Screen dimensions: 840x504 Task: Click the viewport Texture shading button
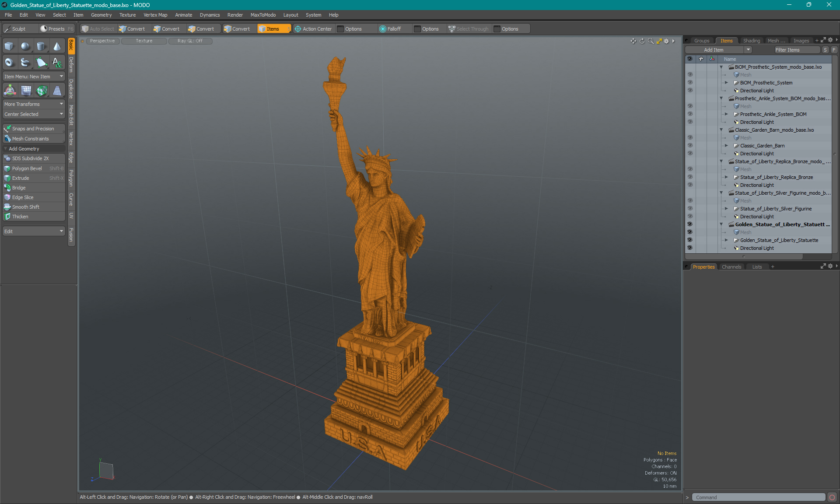tap(144, 41)
